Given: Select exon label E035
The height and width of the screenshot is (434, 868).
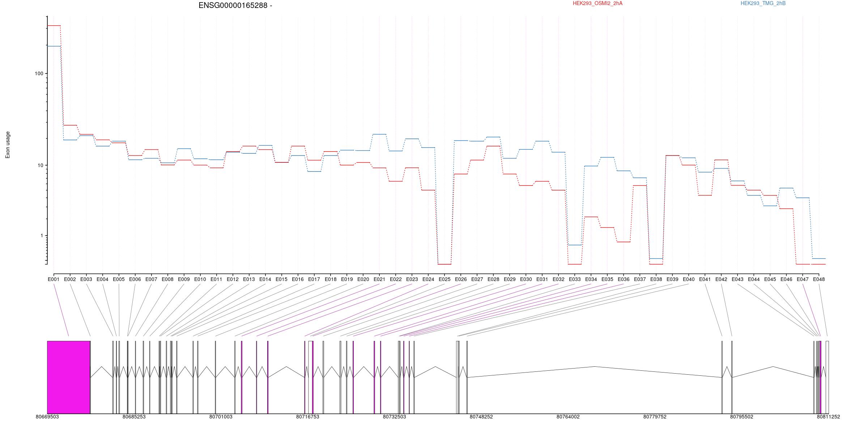Looking at the screenshot, I should [607, 279].
